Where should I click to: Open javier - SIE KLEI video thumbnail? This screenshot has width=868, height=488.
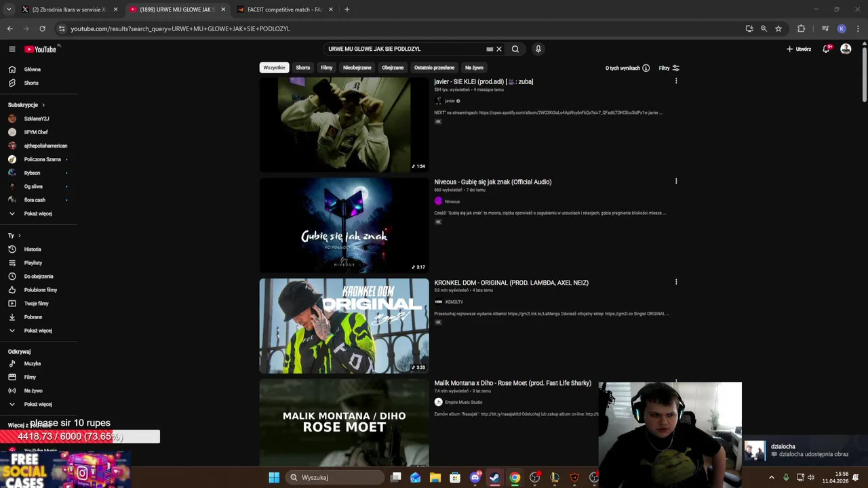pyautogui.click(x=344, y=125)
